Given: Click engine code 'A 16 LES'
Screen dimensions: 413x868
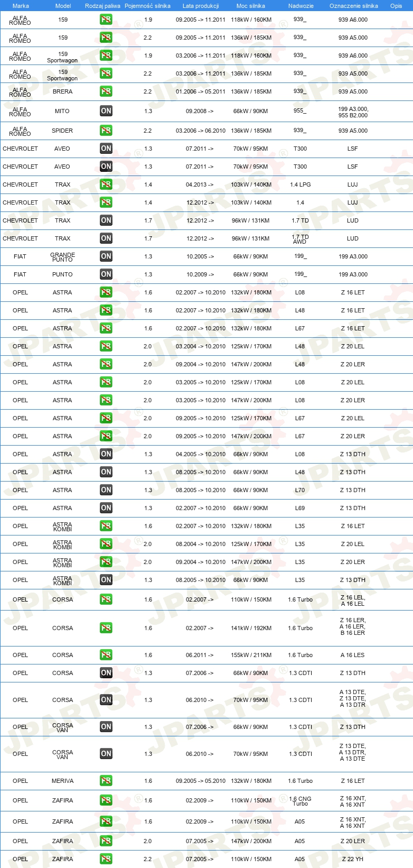Looking at the screenshot, I should click(x=353, y=655).
